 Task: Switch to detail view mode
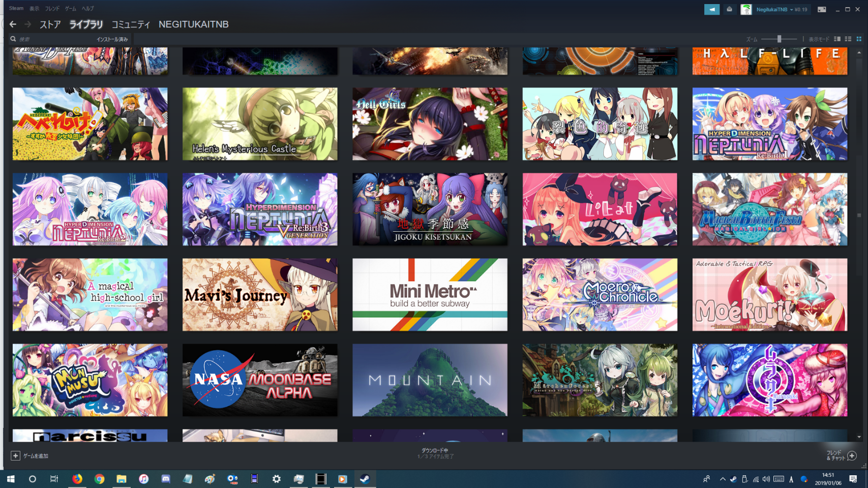click(837, 39)
